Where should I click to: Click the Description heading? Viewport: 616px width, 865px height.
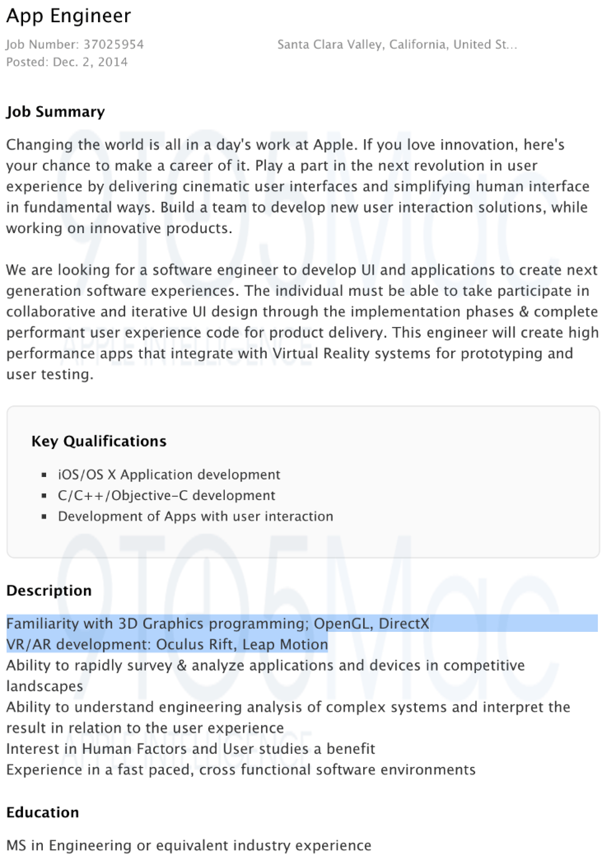(x=49, y=591)
